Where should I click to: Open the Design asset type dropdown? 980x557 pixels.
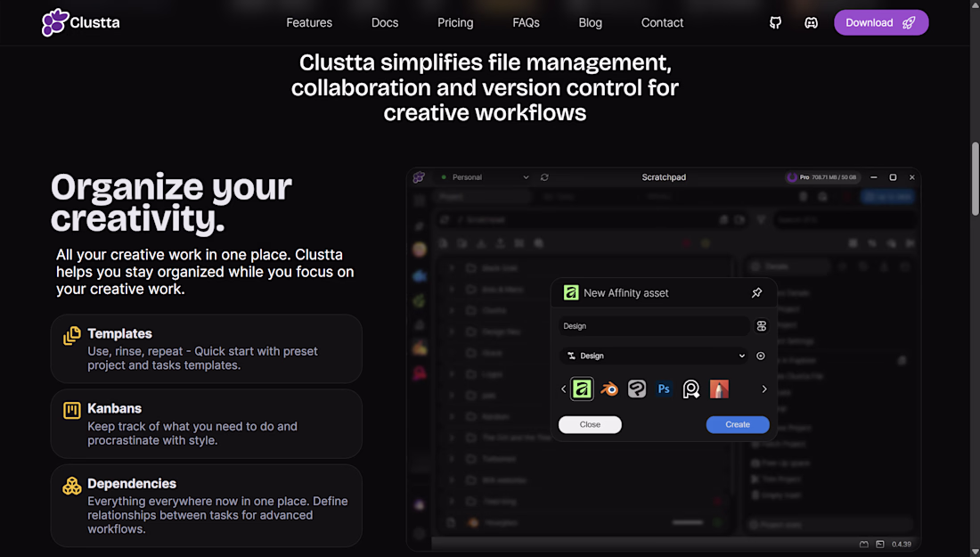[x=654, y=356]
